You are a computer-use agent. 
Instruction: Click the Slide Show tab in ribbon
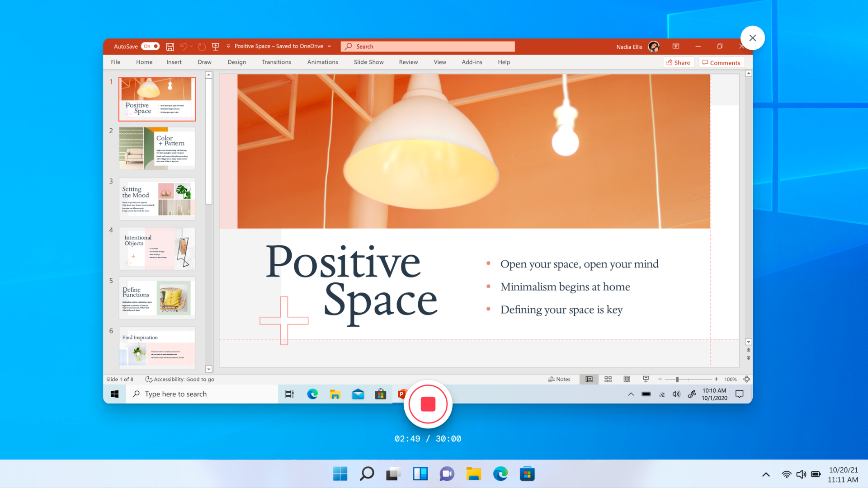click(368, 62)
